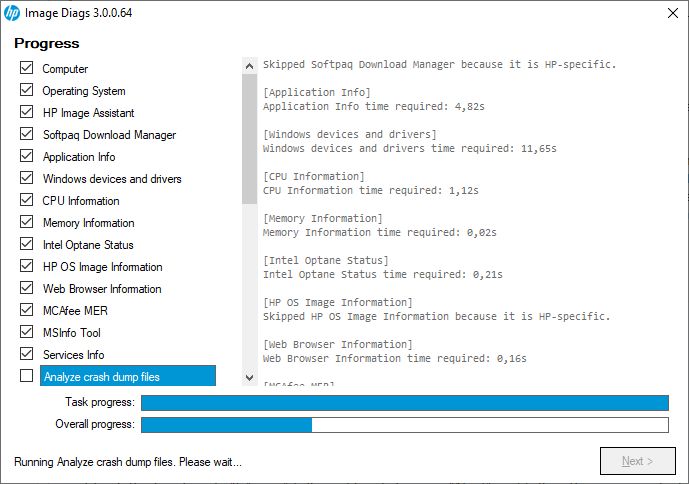Click 'Memory Information time required: 0,02s' line
Viewport: 689px width, 484px height.
coord(380,233)
